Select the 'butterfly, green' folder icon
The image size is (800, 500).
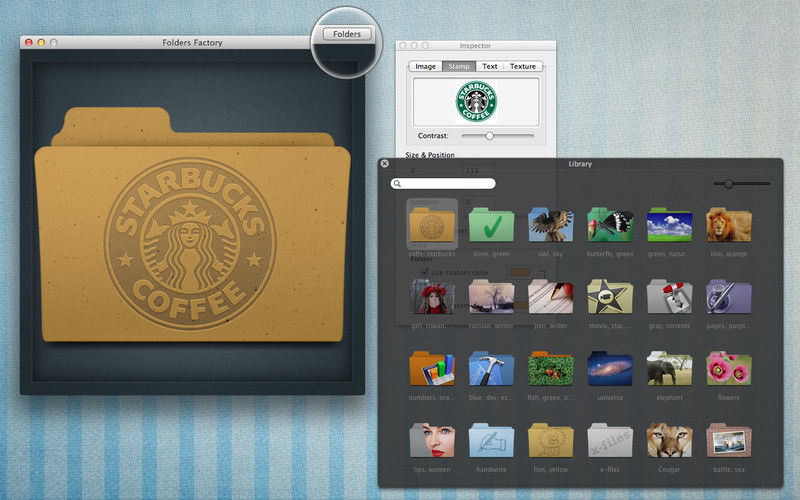point(610,224)
